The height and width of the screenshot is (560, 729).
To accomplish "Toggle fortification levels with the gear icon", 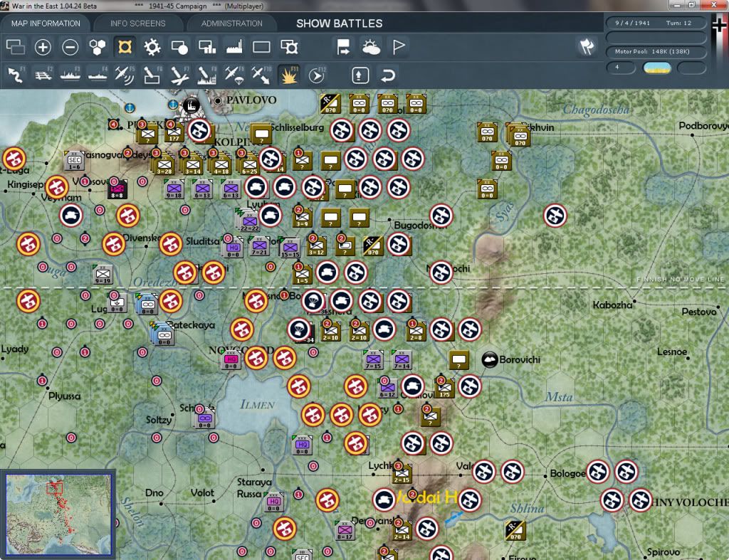I will point(152,47).
